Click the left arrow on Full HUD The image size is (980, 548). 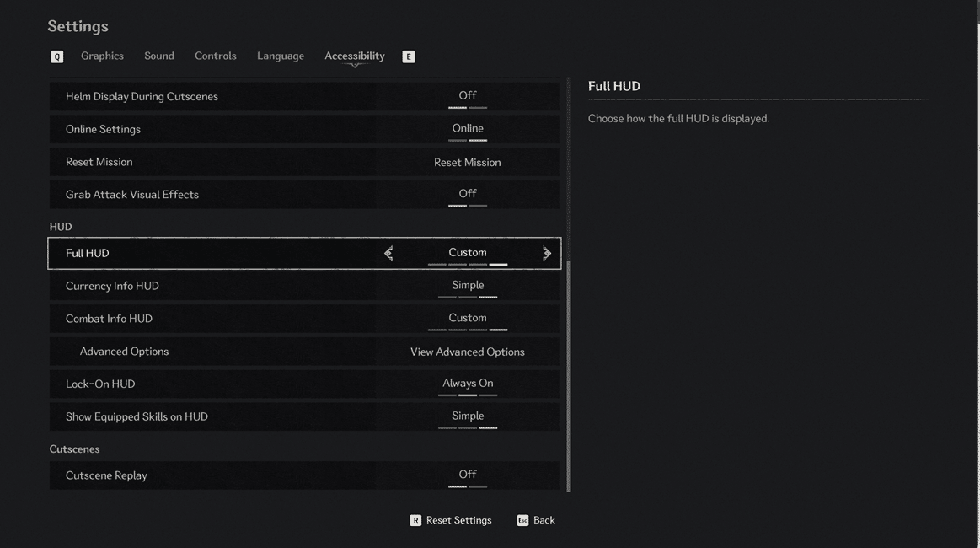click(x=388, y=254)
